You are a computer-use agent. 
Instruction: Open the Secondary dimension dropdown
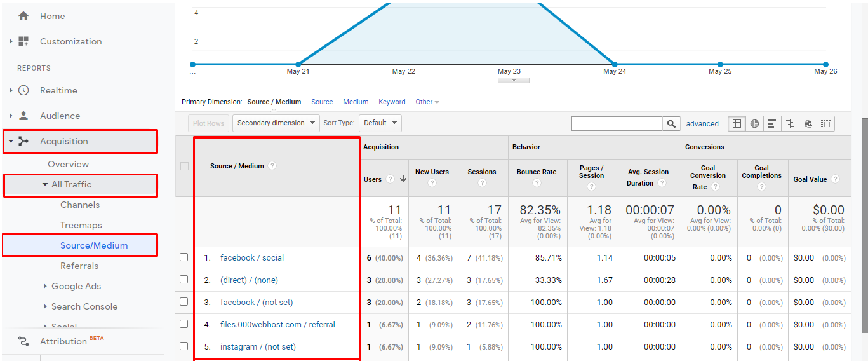pos(276,123)
